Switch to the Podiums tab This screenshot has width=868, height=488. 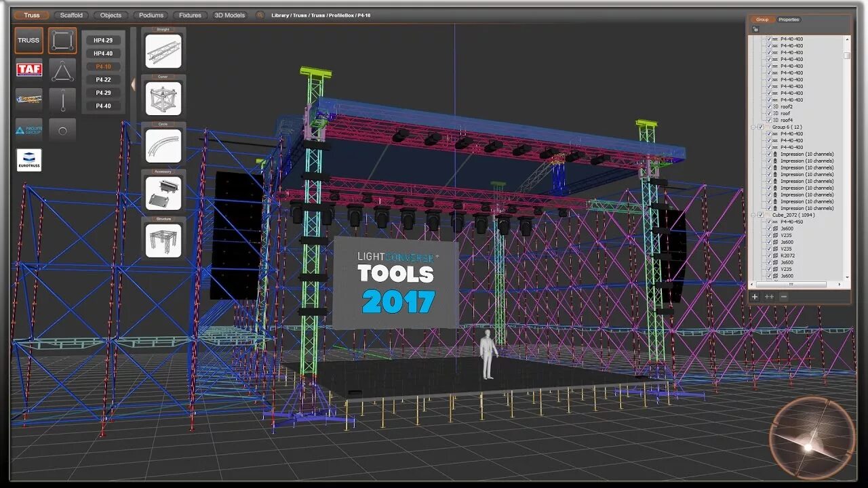coord(151,15)
